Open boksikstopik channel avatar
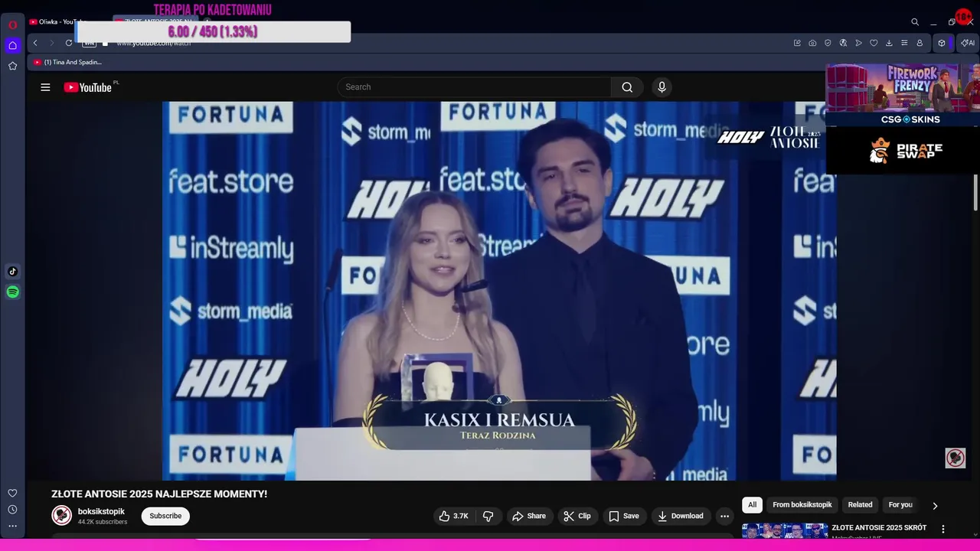This screenshot has width=980, height=551. coord(62,516)
